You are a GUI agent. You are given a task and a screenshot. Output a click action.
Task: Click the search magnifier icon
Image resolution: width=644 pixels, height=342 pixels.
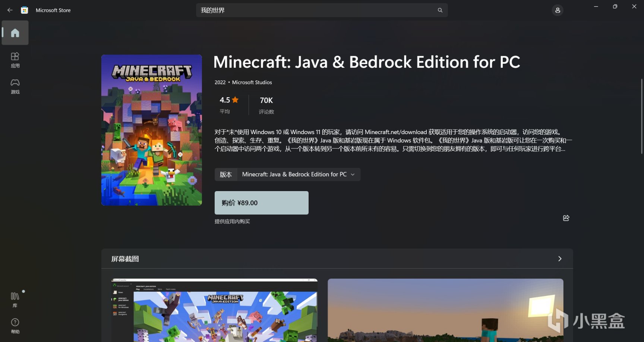[440, 10]
